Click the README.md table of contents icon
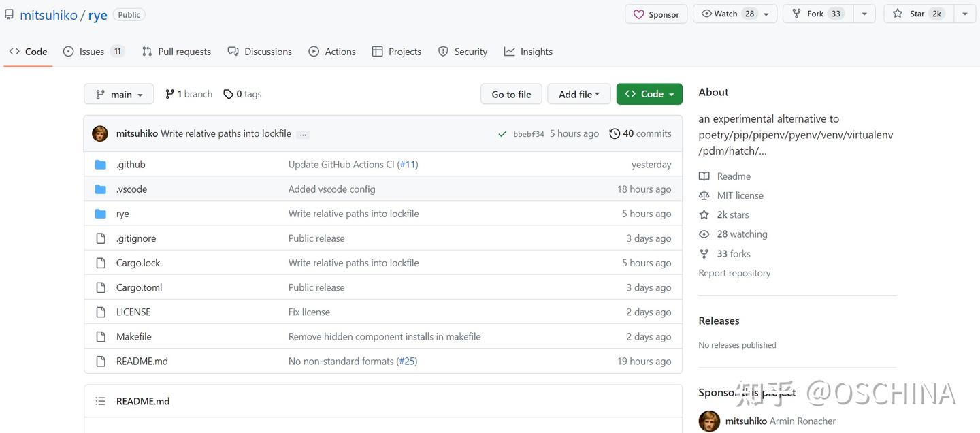980x433 pixels. [101, 402]
